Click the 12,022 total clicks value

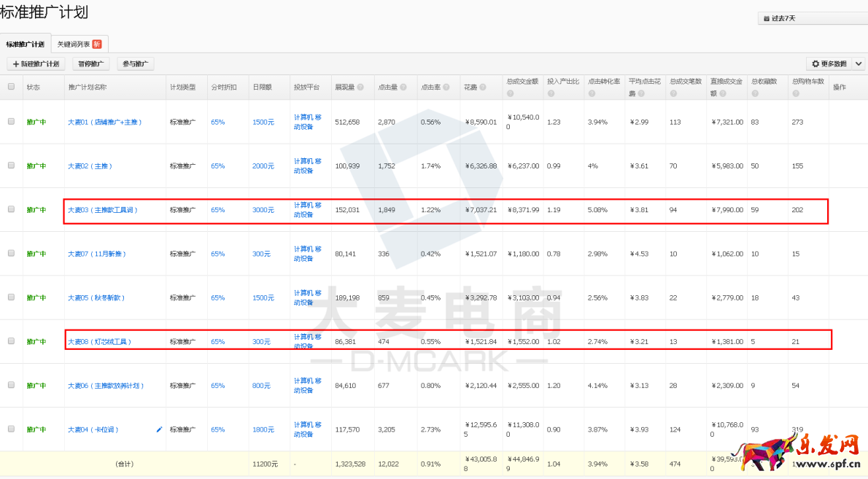point(388,464)
